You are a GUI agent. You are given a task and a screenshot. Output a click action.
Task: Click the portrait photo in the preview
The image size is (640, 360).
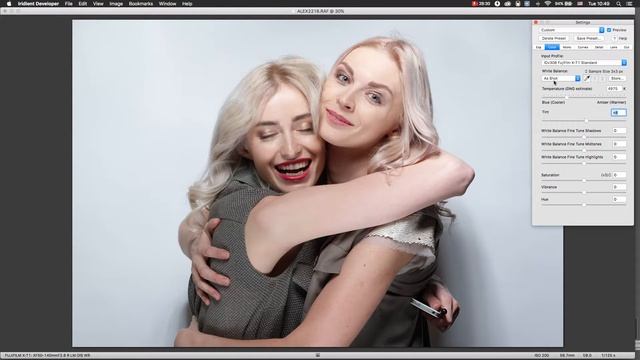318,184
